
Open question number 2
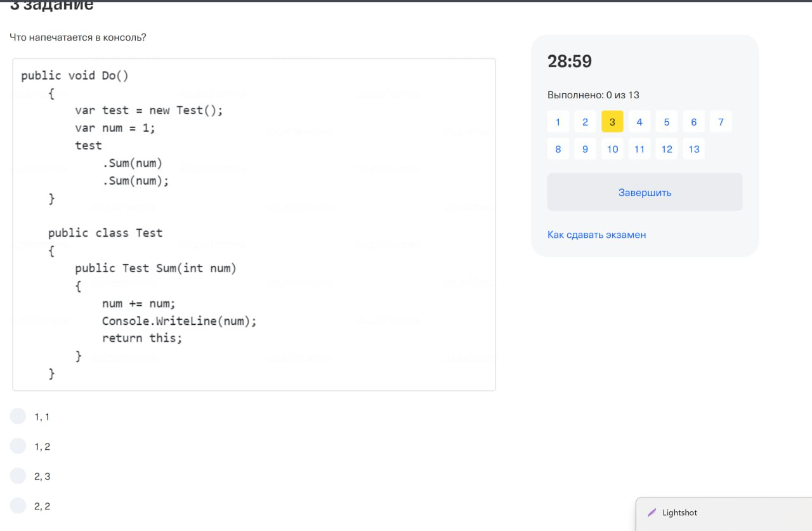tap(585, 122)
